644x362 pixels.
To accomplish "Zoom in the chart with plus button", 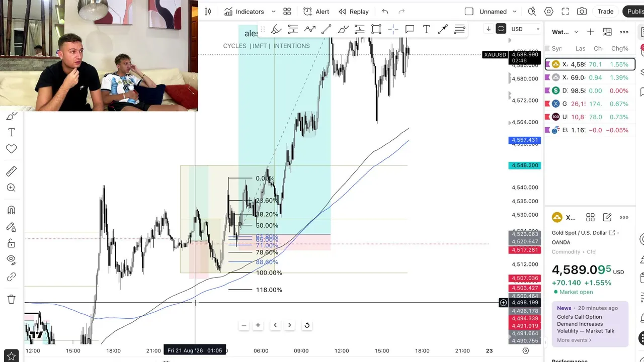I will tap(258, 325).
